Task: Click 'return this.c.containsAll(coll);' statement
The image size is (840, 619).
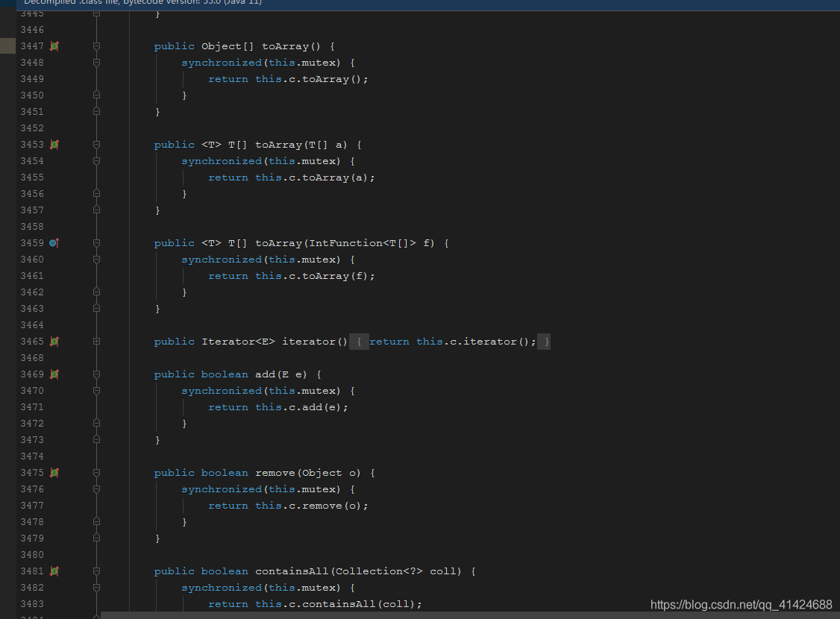Action: 315,605
